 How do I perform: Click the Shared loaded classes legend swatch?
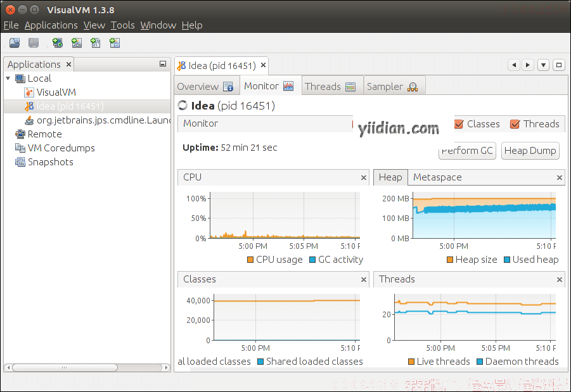tap(260, 362)
